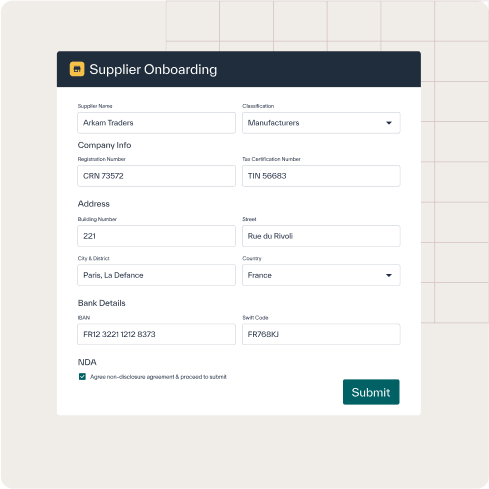Viewport: 489px width, 489px height.
Task: Select the France country combo box
Action: coord(321,275)
